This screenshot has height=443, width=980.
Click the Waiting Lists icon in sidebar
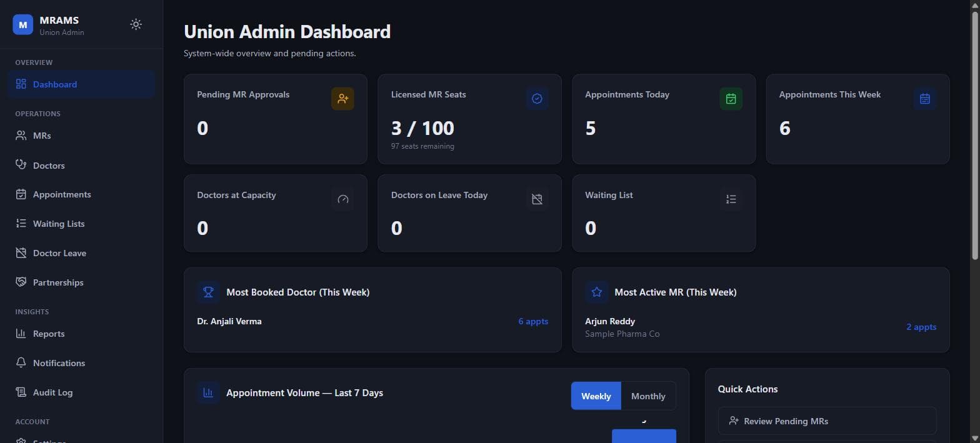[x=21, y=224]
